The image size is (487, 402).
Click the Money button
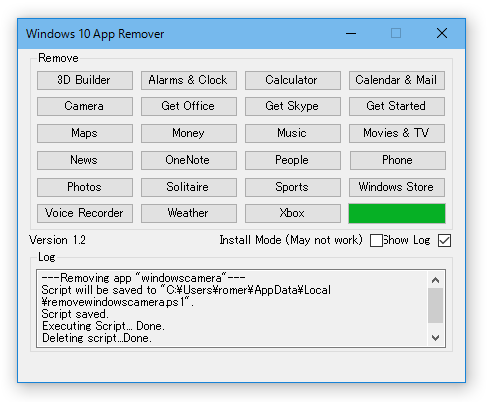pyautogui.click(x=189, y=133)
